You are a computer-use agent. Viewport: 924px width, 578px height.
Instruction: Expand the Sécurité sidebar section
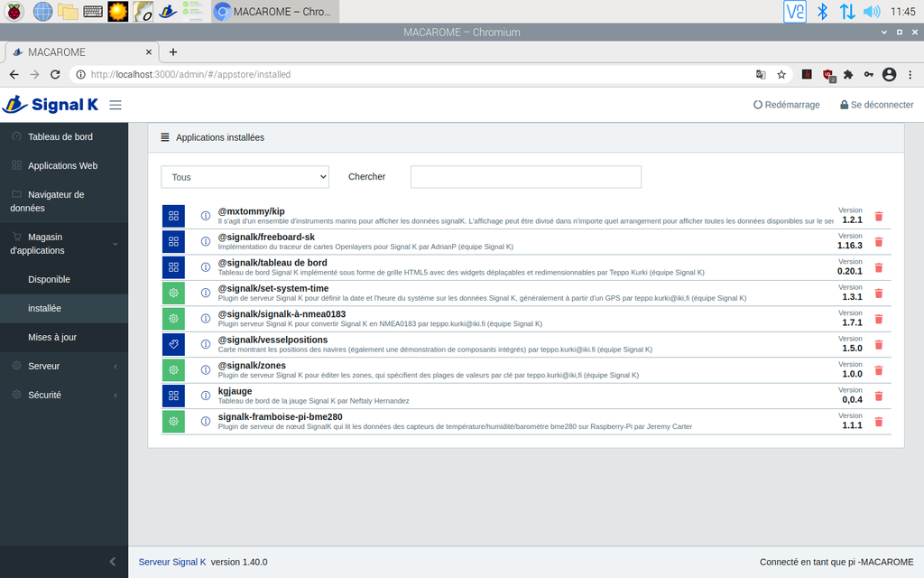[64, 396]
